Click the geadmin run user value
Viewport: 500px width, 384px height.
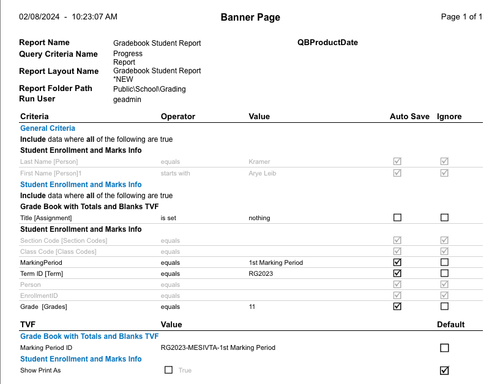pos(127,100)
